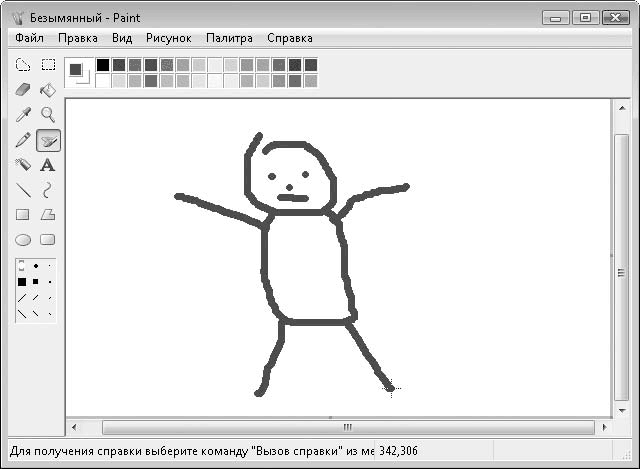Choose the medium round brush shape

[36, 267]
